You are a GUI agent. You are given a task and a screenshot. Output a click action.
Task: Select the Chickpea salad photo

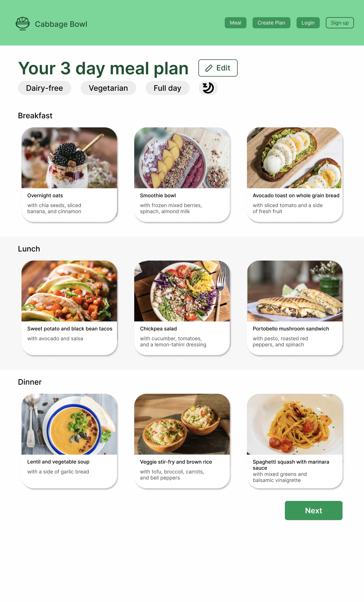click(182, 291)
